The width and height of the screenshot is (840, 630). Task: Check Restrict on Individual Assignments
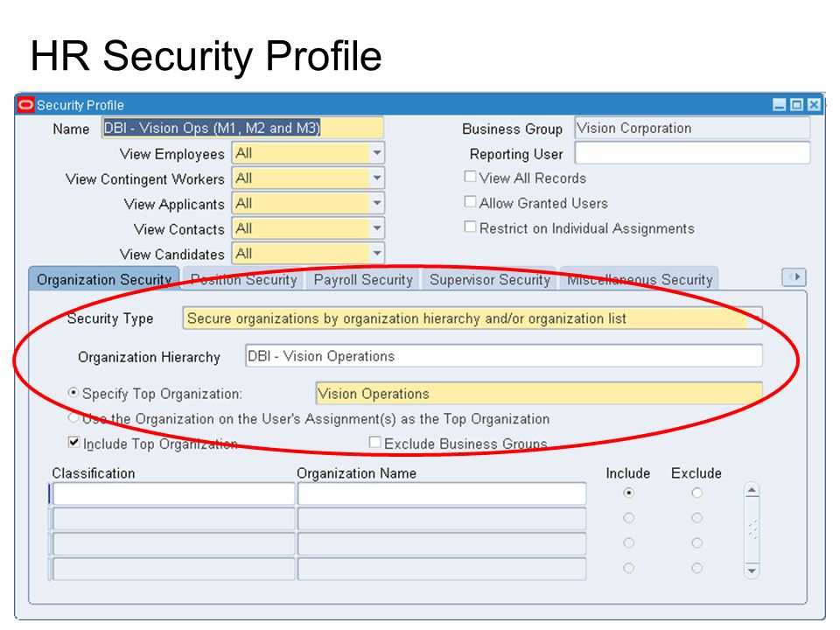(470, 227)
